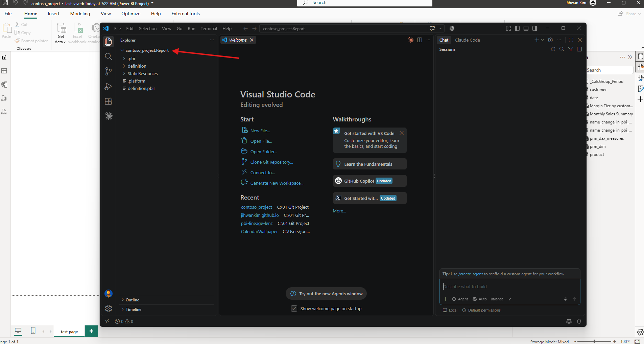Open Source Control view in activity bar

(x=109, y=71)
